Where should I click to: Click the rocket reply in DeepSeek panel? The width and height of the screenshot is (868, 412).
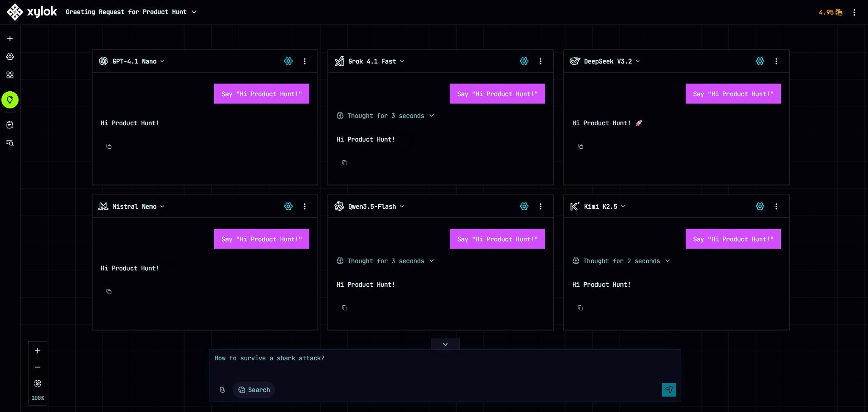[x=607, y=123]
